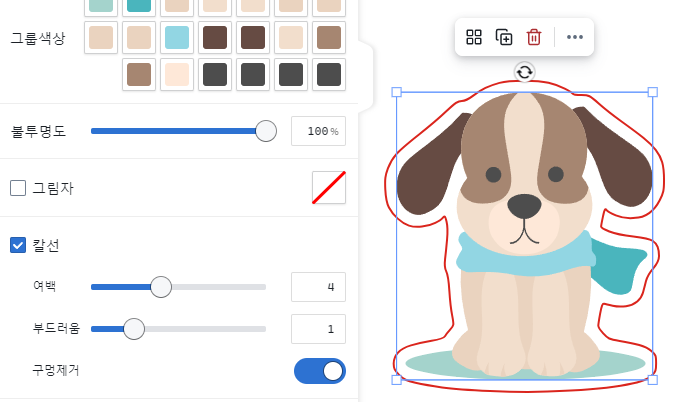Click the 여백 slider handle
This screenshot has width=682, height=402.
(161, 287)
